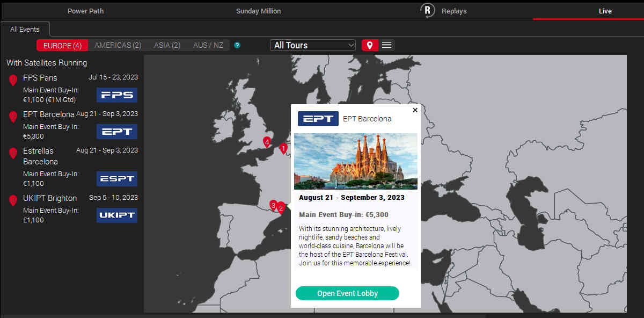Click map pin 1 near Paris
Screen dimensions: 644x318
click(284, 148)
